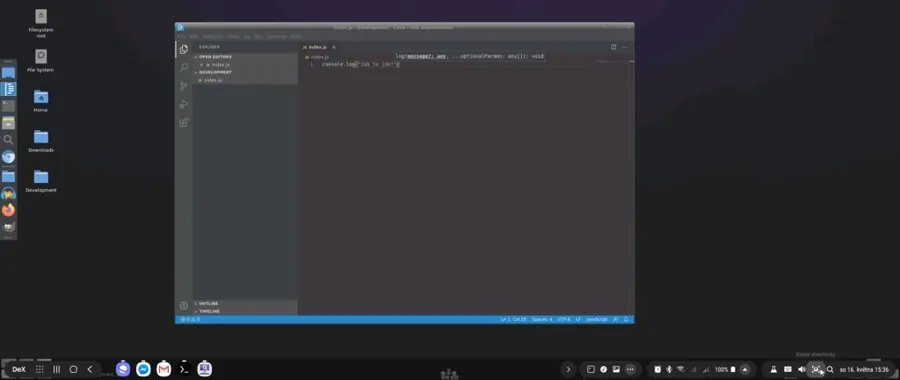
Task: Open the Extensions view in activity bar
Action: 184,122
